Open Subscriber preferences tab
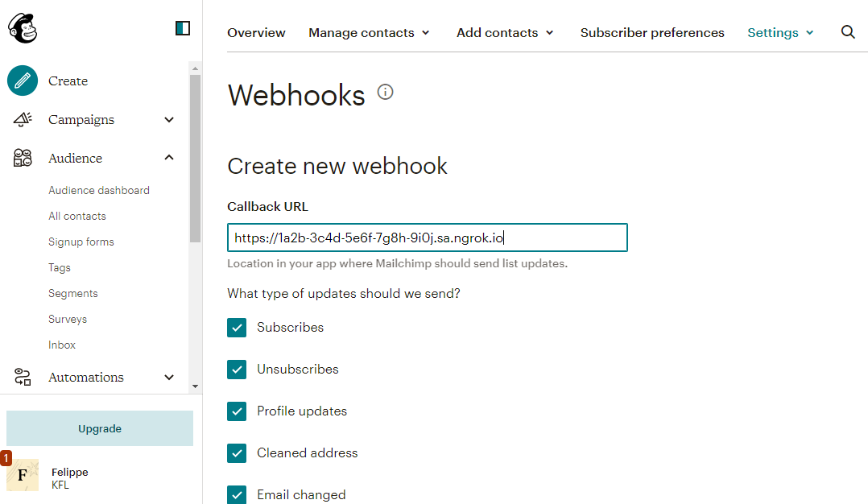Screen dimensions: 868x504 652,33
